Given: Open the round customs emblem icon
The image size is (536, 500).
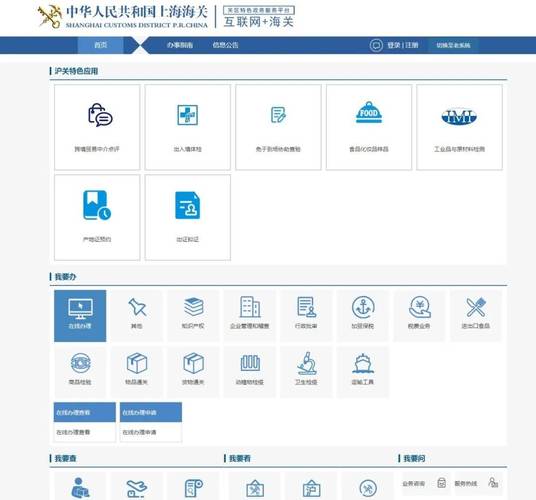Looking at the screenshot, I should tap(368, 488).
